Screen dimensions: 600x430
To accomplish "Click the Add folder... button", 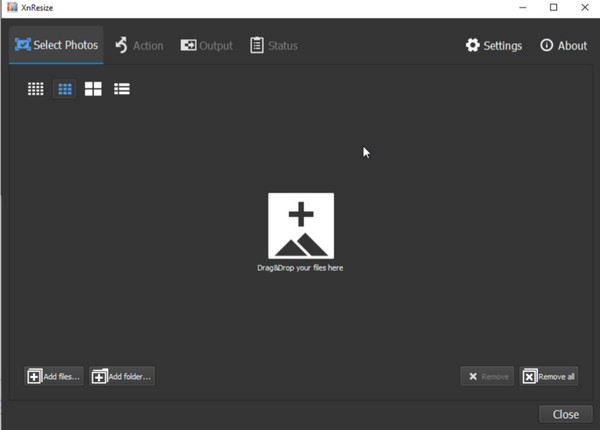I will coord(122,376).
